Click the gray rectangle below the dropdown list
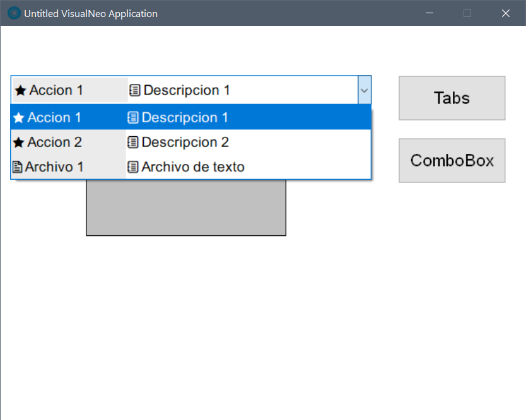This screenshot has height=420, width=526. [185, 208]
